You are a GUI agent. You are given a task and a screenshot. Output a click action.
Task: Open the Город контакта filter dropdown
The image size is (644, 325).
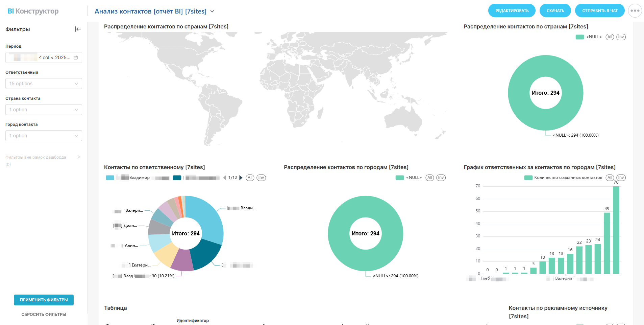click(x=44, y=136)
